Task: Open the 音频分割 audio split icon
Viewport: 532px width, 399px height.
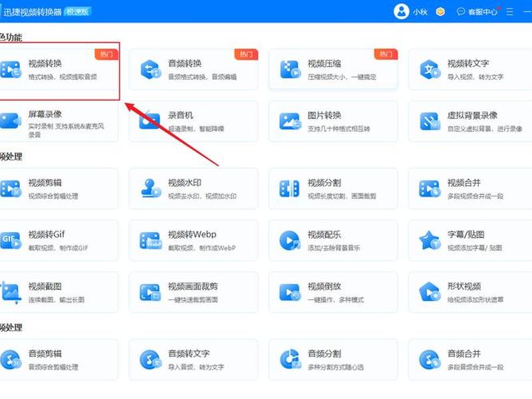Action: click(x=291, y=360)
